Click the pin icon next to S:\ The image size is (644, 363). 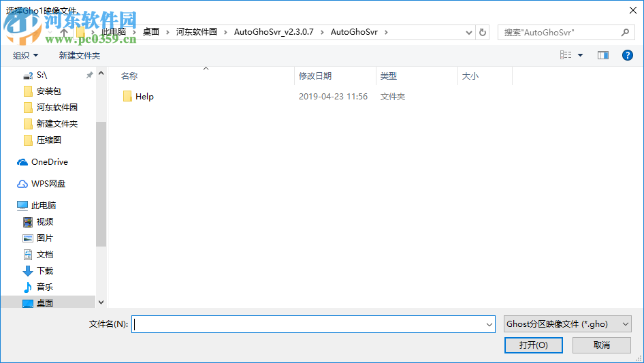[89, 75]
